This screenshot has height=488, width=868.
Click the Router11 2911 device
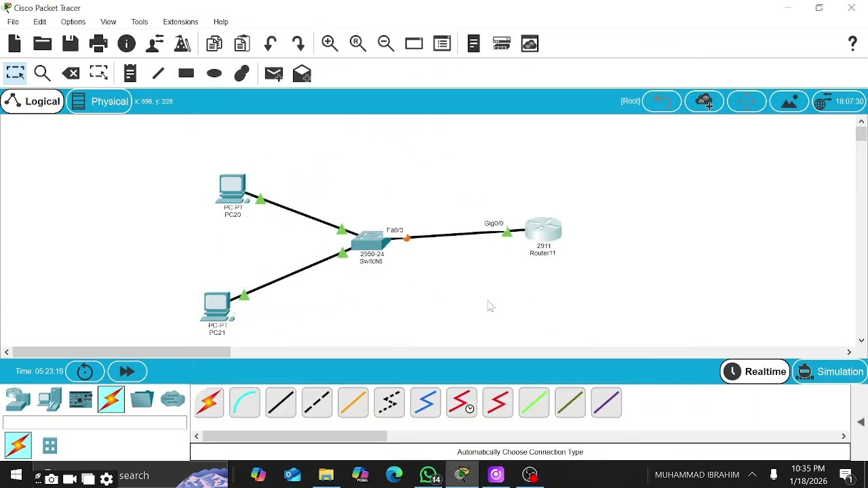543,230
